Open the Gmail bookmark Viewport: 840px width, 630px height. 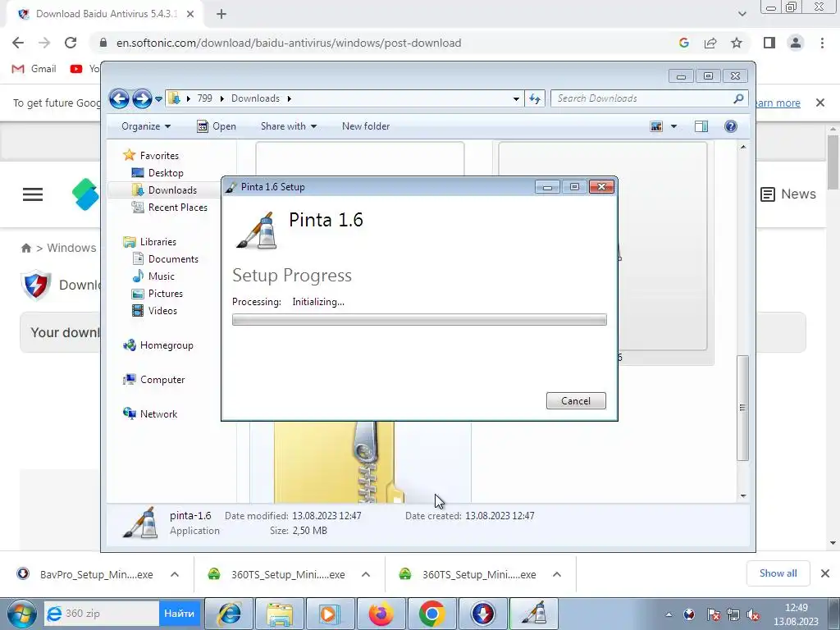coord(34,69)
